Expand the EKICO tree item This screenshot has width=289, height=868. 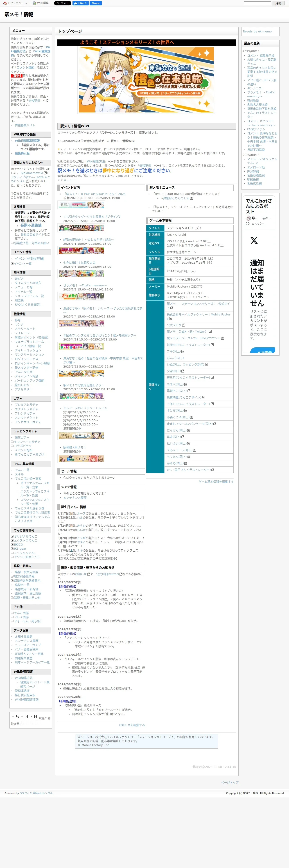pyautogui.click(x=12, y=544)
